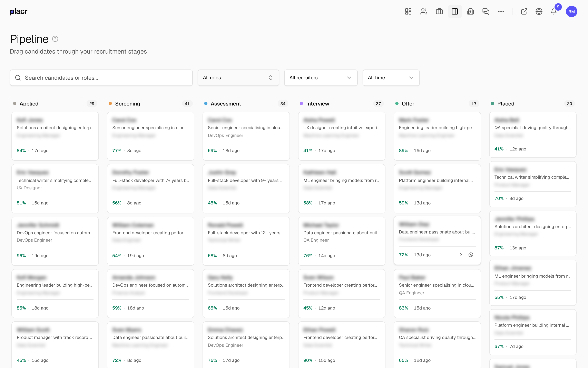Focus the Search candidates or roles field
This screenshot has width=588, height=368.
(101, 78)
